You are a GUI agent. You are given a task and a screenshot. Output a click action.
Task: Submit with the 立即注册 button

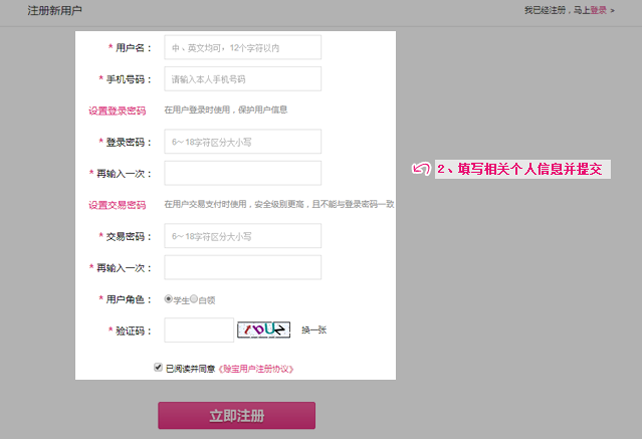tap(237, 416)
